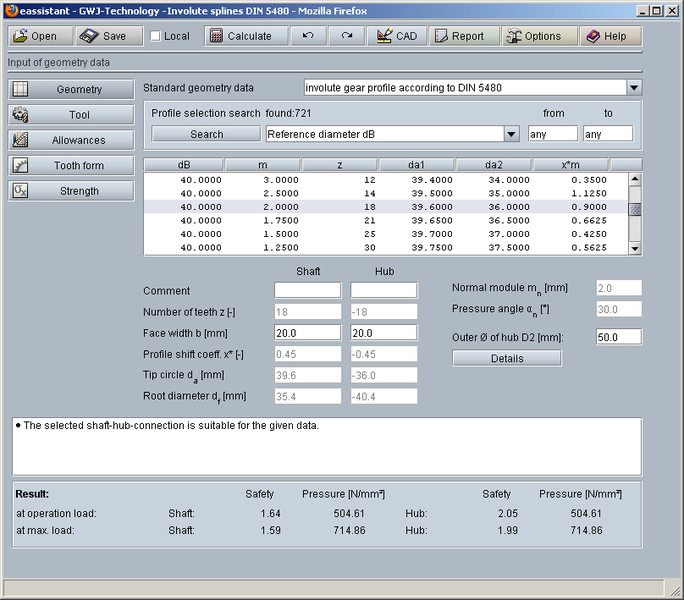This screenshot has width=684, height=600.
Task: Expand the Standard geometry data dropdown
Action: pyautogui.click(x=634, y=88)
